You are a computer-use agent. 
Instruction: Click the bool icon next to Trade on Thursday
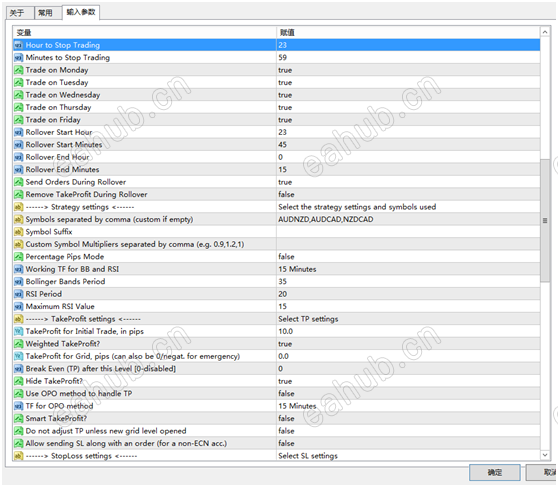tap(19, 108)
